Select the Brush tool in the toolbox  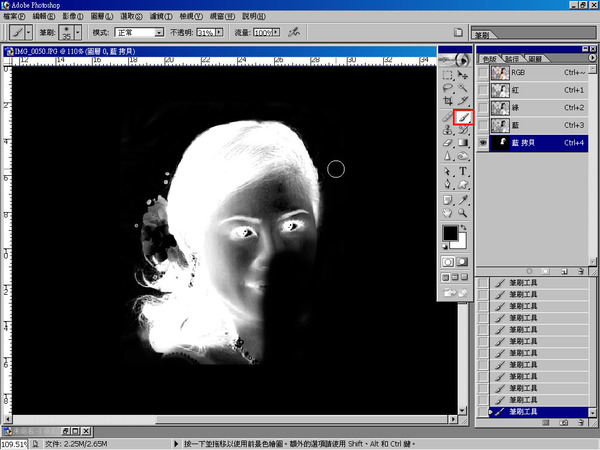point(463,116)
